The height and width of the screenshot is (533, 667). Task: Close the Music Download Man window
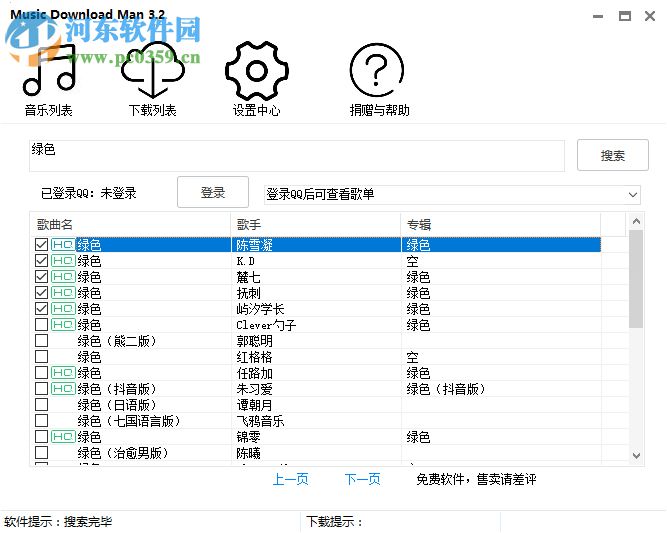coord(650,17)
